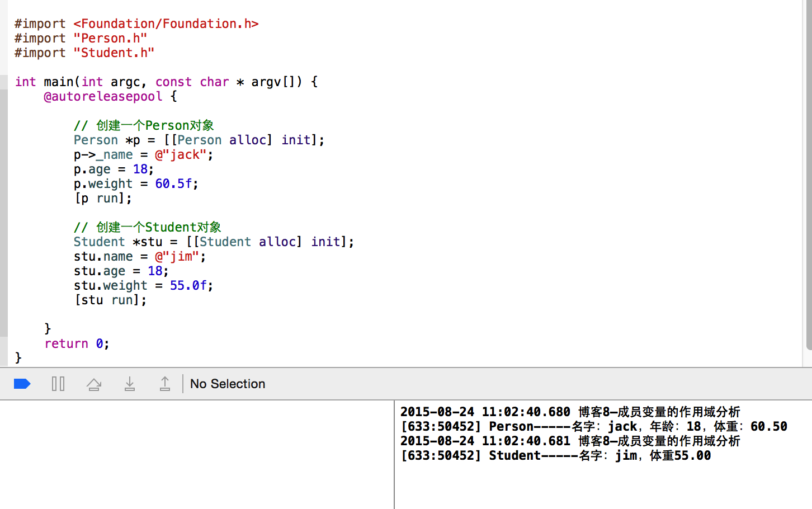Click the return 0 statement
This screenshot has width=812, height=509.
(x=77, y=343)
